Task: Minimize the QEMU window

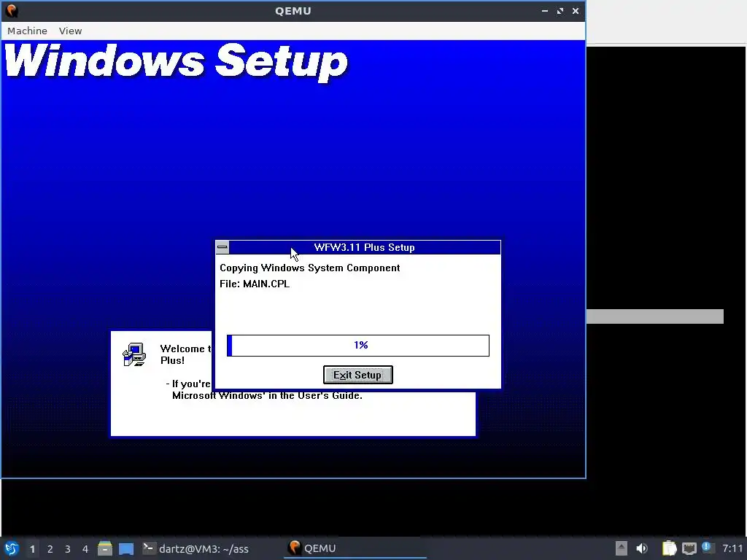Action: [x=544, y=11]
